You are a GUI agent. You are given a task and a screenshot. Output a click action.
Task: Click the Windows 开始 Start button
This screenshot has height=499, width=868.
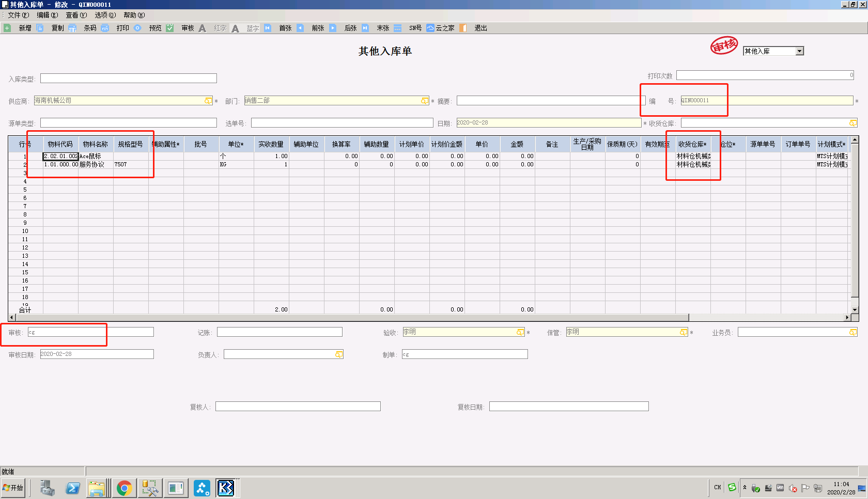pos(13,488)
